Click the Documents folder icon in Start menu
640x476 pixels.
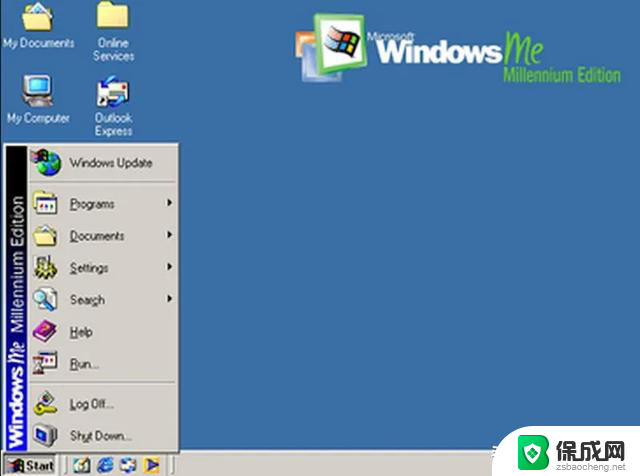tap(45, 235)
